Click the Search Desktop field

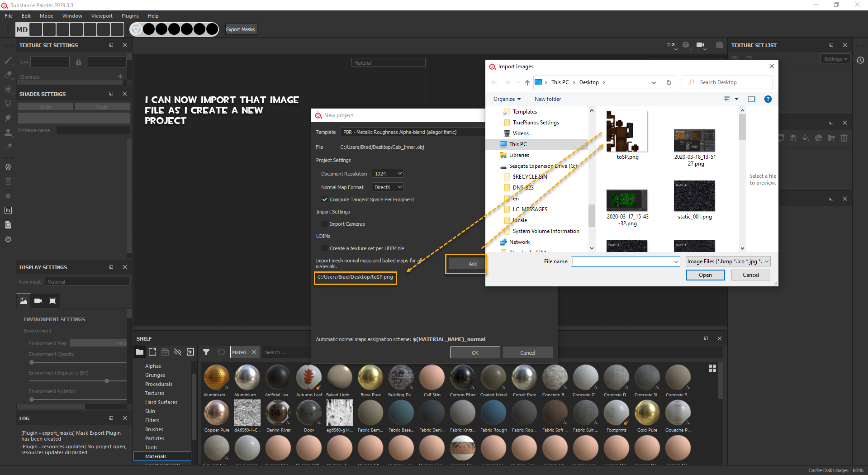pos(727,82)
